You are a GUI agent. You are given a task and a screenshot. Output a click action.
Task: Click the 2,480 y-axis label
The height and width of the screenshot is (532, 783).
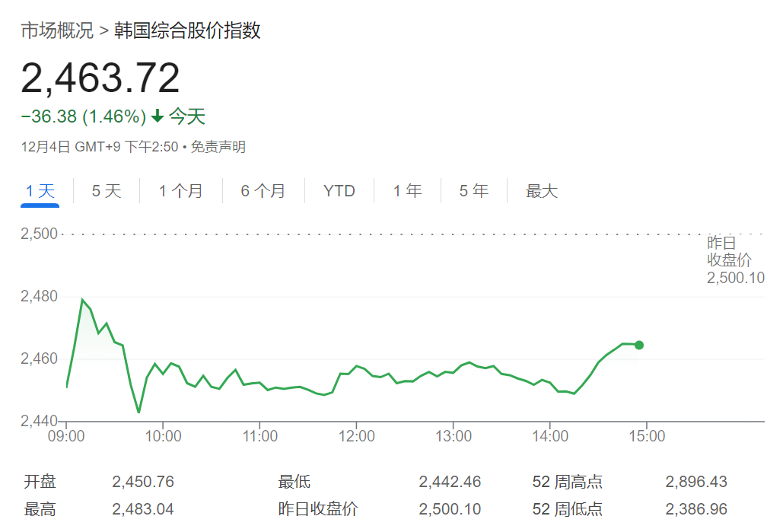39,296
